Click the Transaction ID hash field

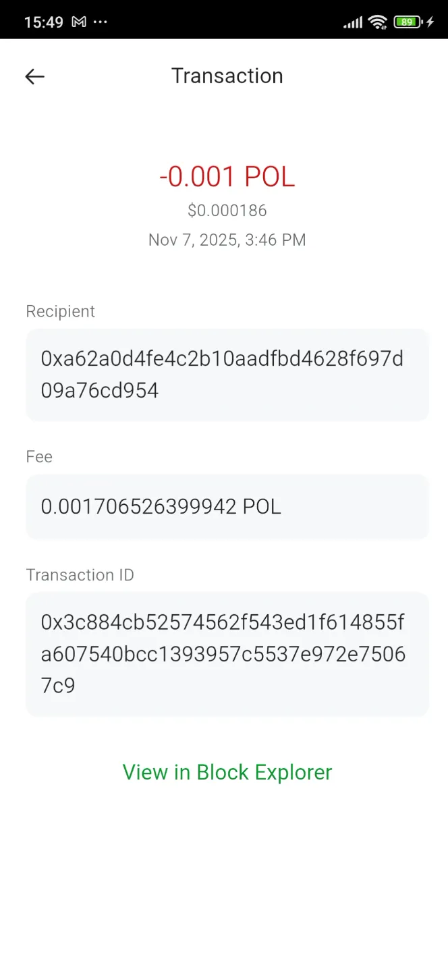click(227, 653)
